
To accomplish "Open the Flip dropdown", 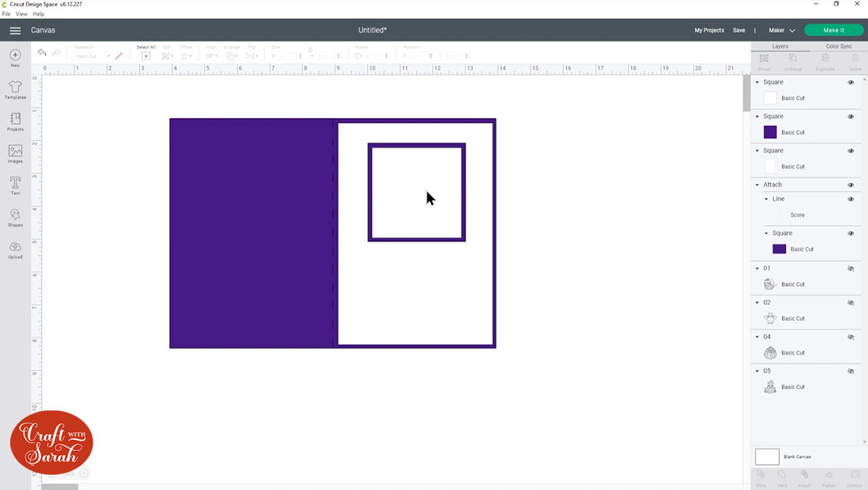I will click(x=252, y=56).
